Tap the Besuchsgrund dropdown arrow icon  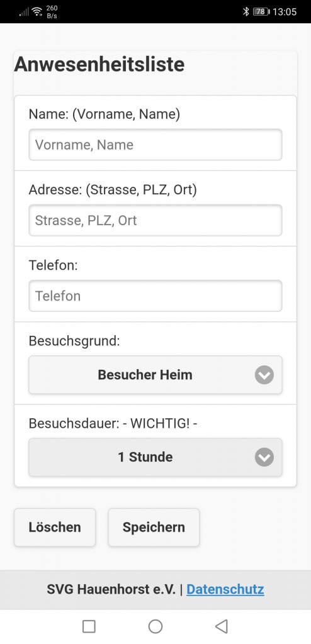tap(264, 375)
